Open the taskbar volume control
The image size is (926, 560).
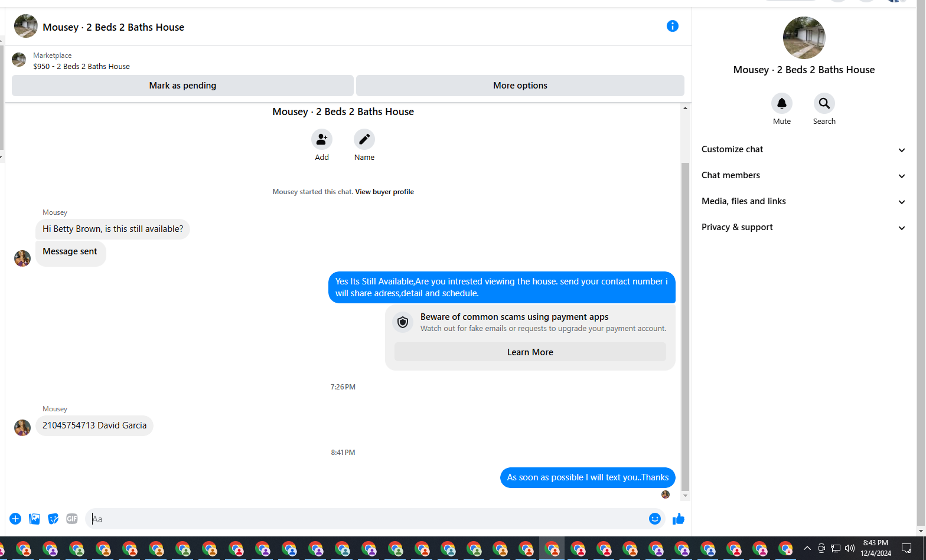(x=850, y=548)
